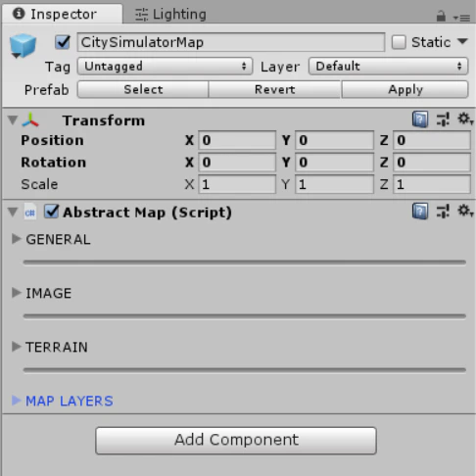Click the prefab Revert button

point(275,89)
